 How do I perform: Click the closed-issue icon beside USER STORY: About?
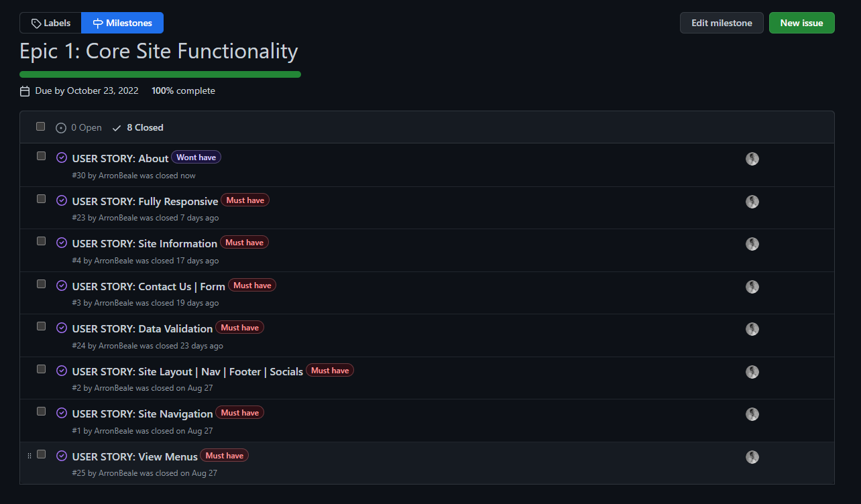(x=62, y=158)
